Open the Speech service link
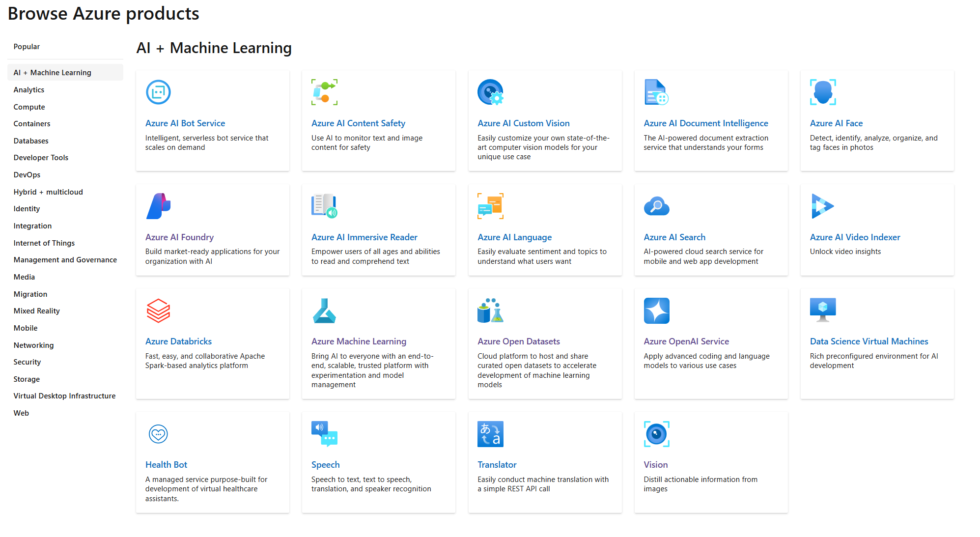 pyautogui.click(x=325, y=465)
